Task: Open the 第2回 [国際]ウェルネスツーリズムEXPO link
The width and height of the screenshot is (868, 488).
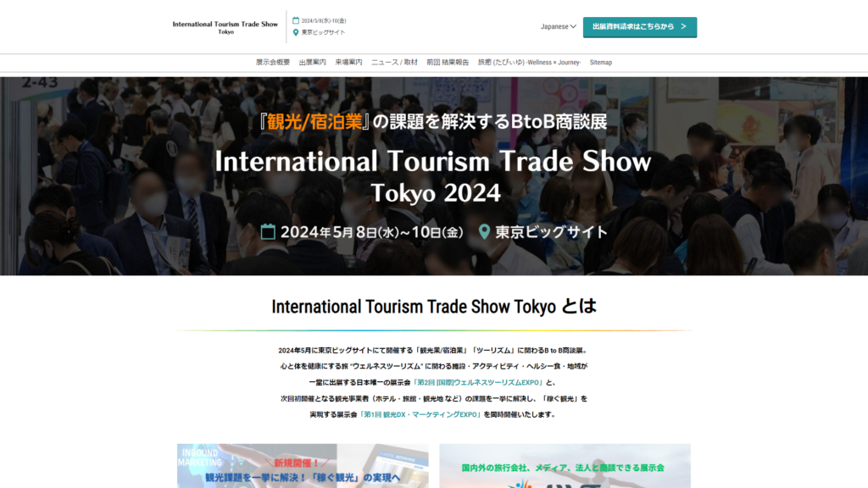Action: (x=478, y=382)
